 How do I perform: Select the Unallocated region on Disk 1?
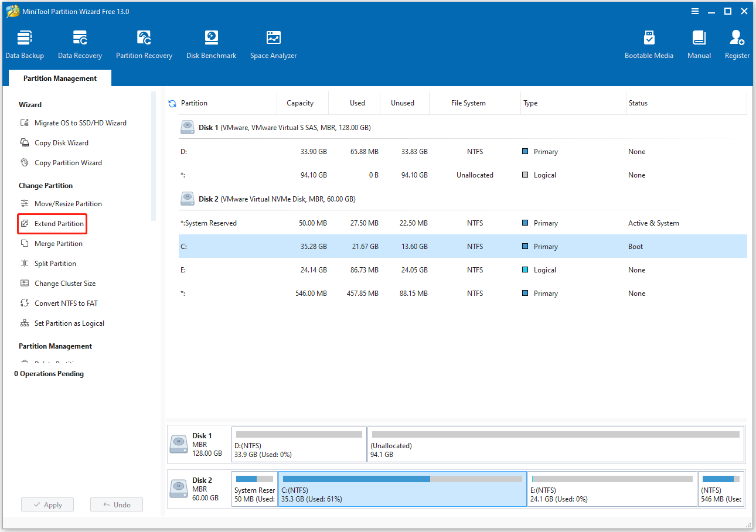[555, 444]
